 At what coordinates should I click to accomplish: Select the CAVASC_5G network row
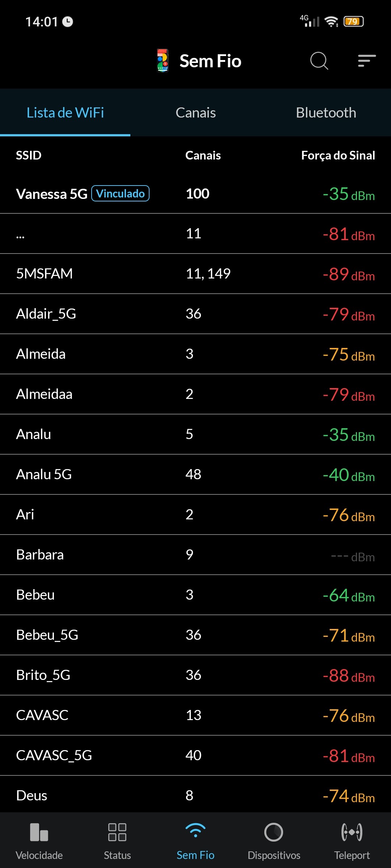tap(195, 755)
